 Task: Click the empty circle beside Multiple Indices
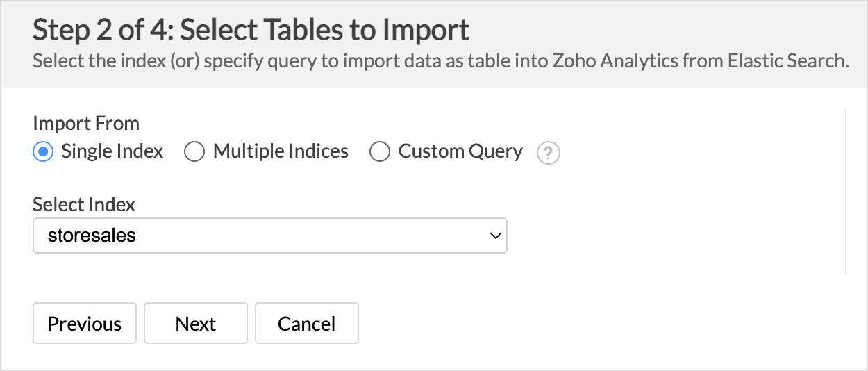click(x=194, y=151)
